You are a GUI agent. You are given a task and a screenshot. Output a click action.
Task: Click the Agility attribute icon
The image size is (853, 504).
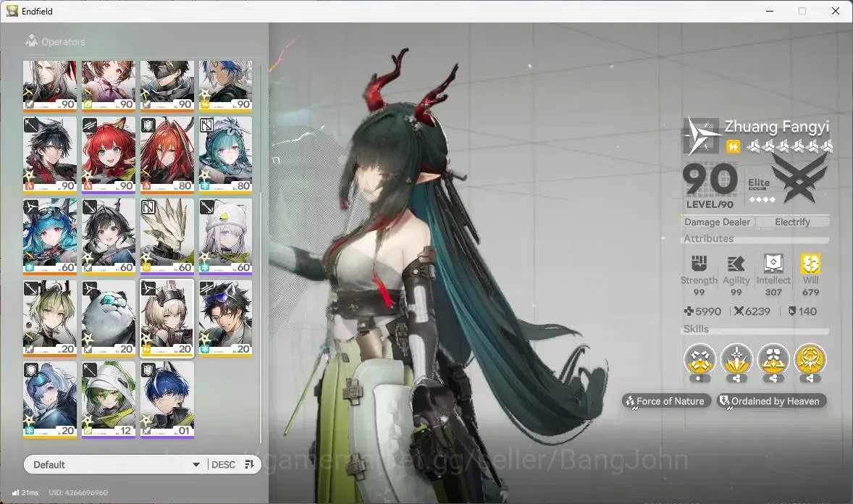tap(736, 264)
